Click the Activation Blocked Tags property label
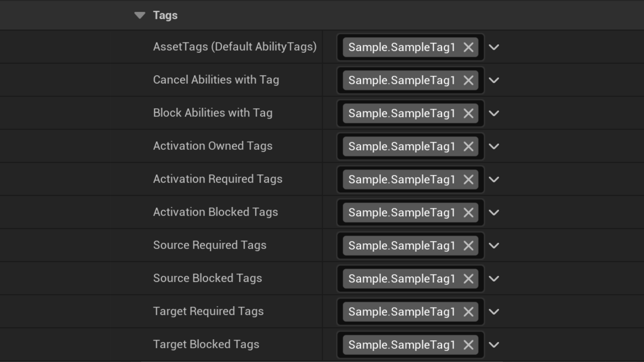644x362 pixels. [x=215, y=212]
